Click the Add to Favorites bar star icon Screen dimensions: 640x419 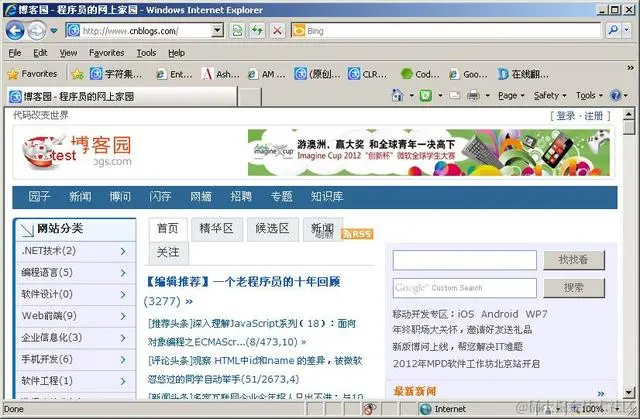77,74
